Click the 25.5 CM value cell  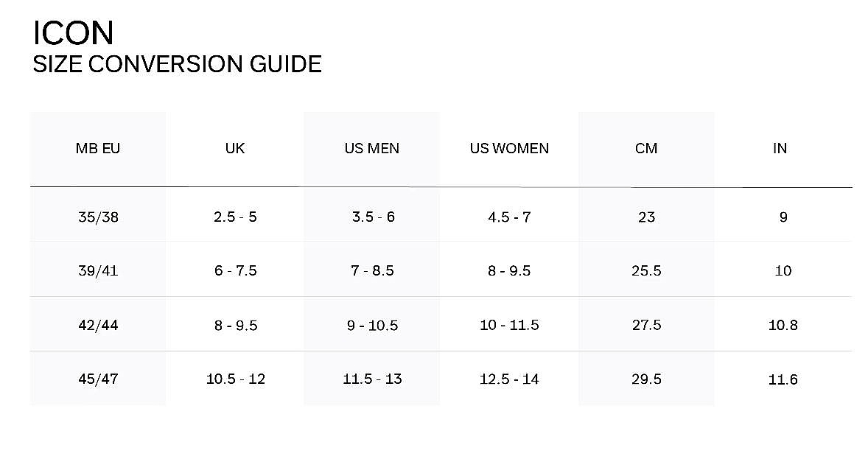(x=646, y=270)
